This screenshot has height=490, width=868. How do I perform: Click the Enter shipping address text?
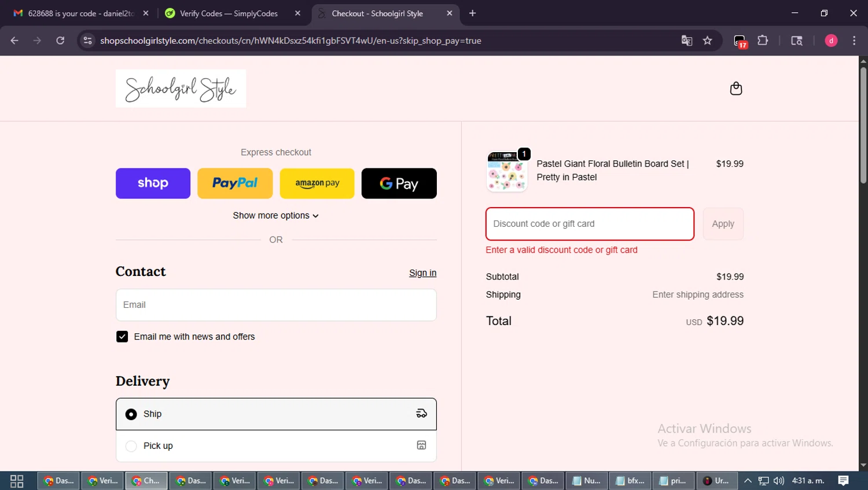698,294
